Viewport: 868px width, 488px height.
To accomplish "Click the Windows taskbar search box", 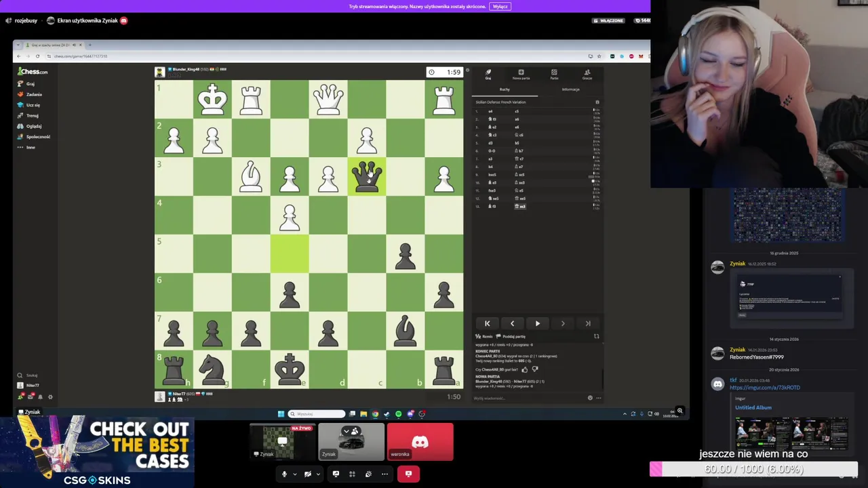I will (317, 413).
